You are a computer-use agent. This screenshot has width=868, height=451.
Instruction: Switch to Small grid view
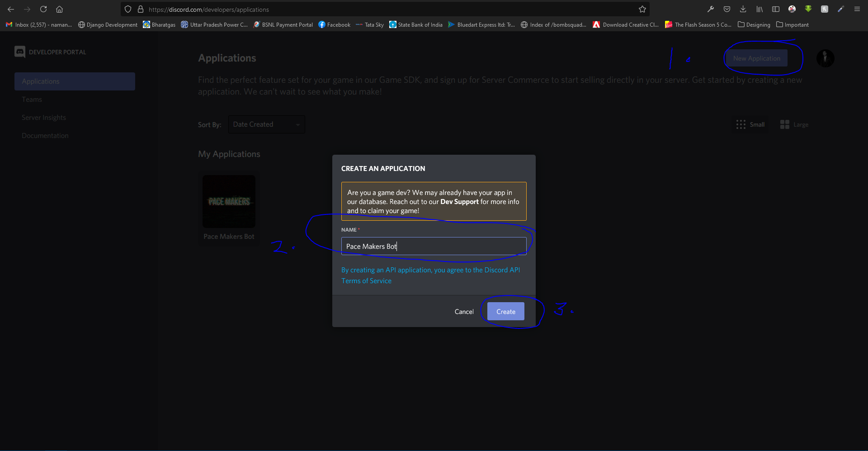click(x=750, y=124)
